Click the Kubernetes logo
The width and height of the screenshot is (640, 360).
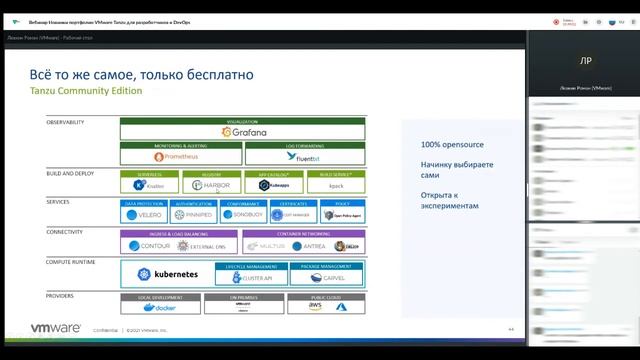(168, 274)
